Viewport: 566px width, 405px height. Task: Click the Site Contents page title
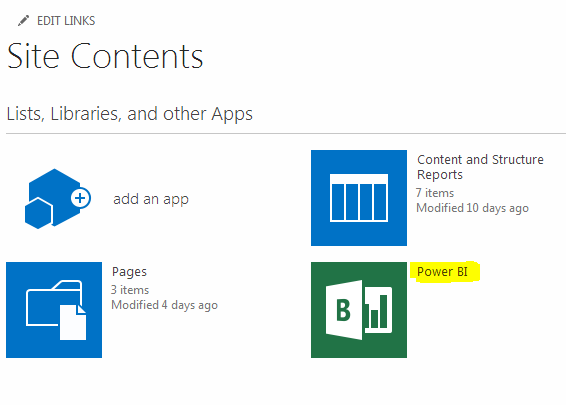pyautogui.click(x=105, y=56)
